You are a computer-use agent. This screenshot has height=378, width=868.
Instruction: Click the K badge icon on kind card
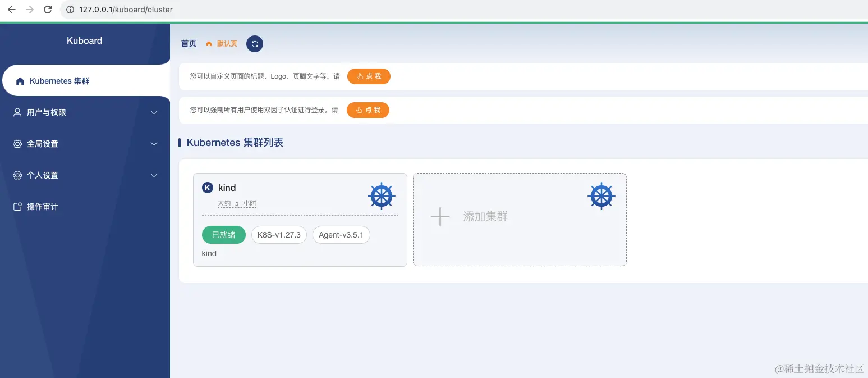pyautogui.click(x=208, y=188)
